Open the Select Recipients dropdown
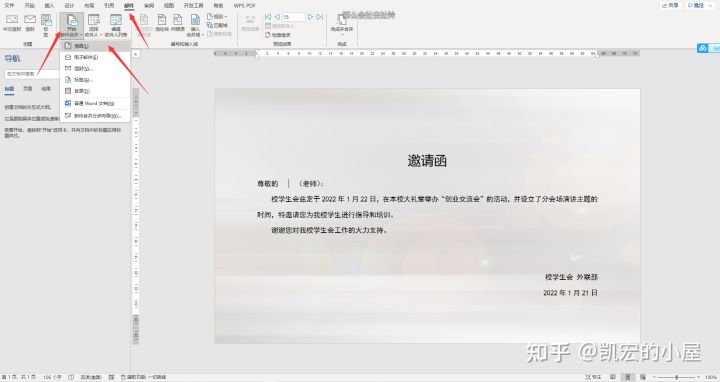Image resolution: width=720 pixels, height=382 pixels. [x=93, y=25]
